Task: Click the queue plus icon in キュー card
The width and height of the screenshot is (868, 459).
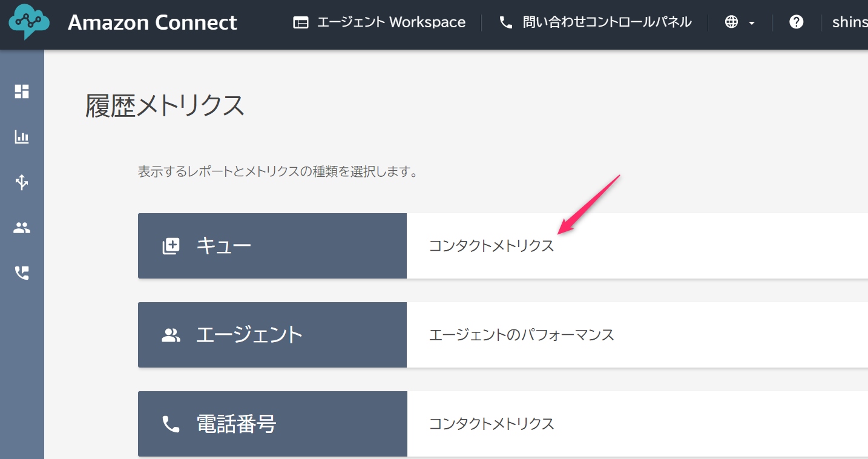Action: point(171,246)
